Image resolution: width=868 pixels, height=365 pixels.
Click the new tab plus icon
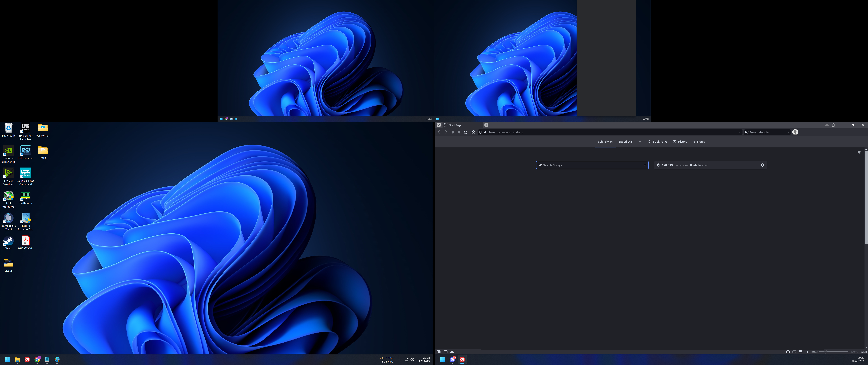[486, 125]
